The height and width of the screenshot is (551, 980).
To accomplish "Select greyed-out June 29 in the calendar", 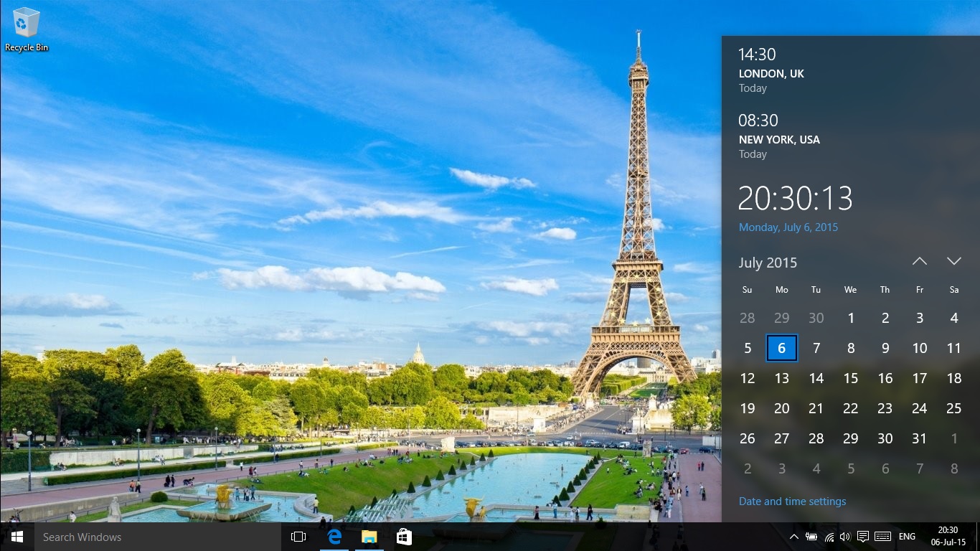I will 782,318.
